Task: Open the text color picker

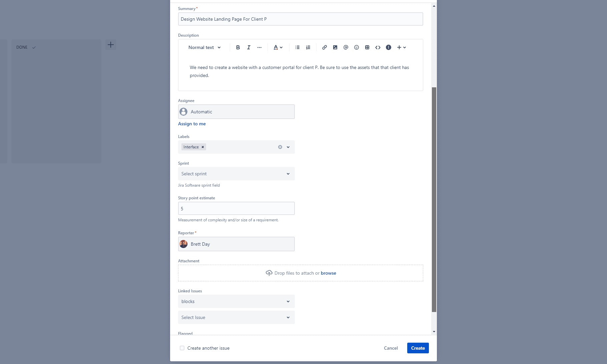Action: click(x=278, y=47)
